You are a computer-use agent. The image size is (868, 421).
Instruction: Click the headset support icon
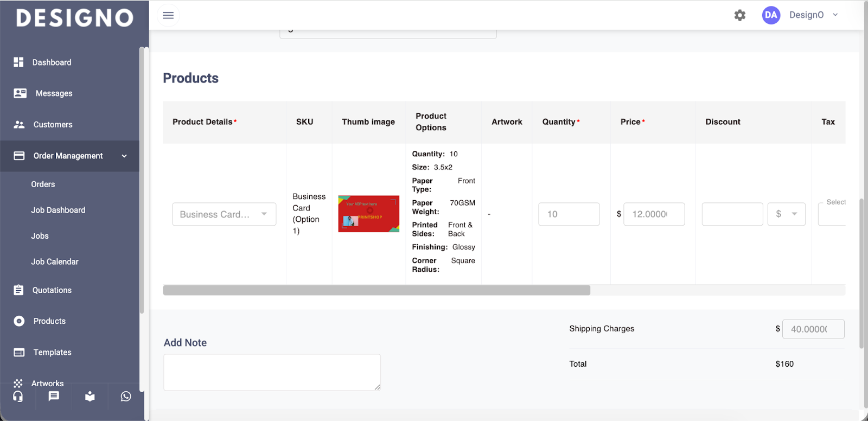coord(18,397)
